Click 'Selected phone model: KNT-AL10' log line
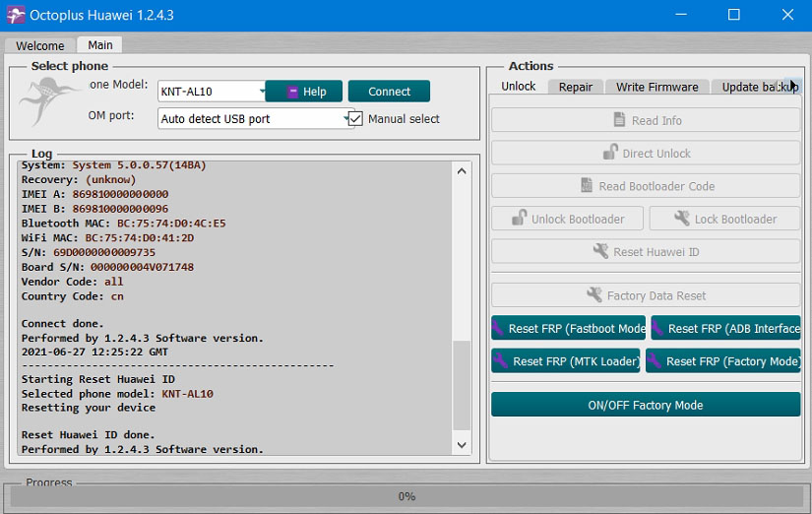The height and width of the screenshot is (514, 812). click(x=117, y=394)
